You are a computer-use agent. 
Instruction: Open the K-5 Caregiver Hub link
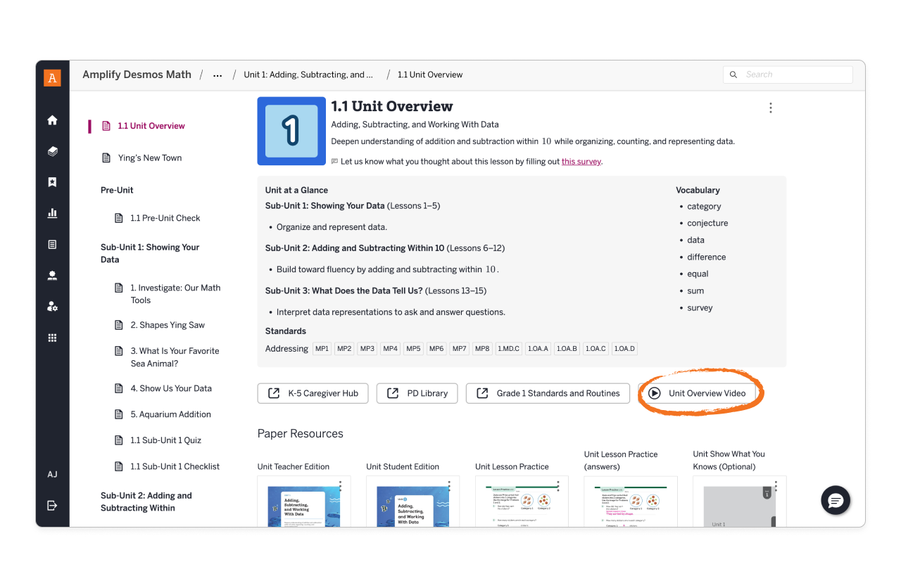(313, 393)
